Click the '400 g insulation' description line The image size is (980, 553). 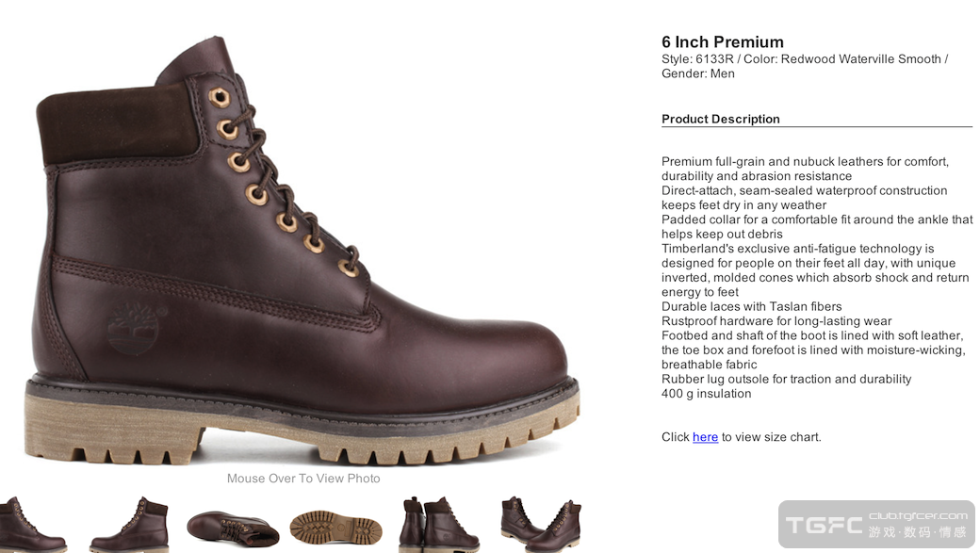tap(707, 394)
